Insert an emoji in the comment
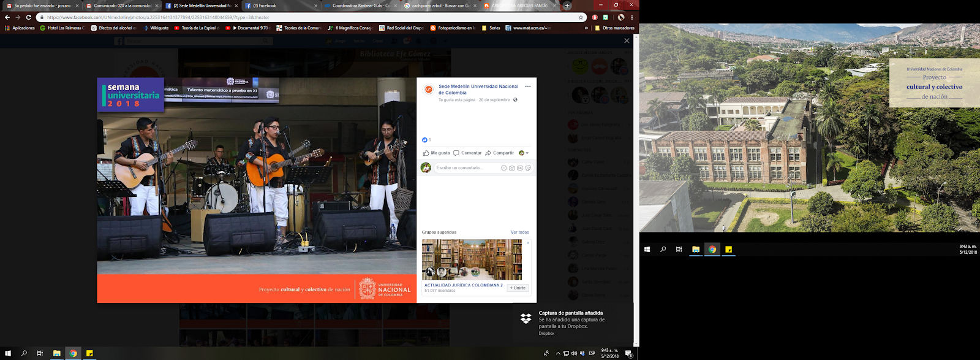Image resolution: width=980 pixels, height=360 pixels. [504, 168]
